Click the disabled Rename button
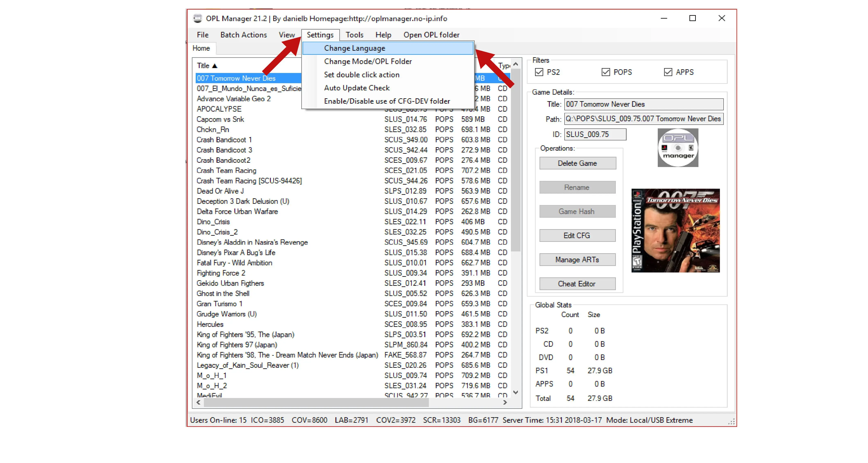Image resolution: width=868 pixels, height=463 pixels. pyautogui.click(x=577, y=187)
